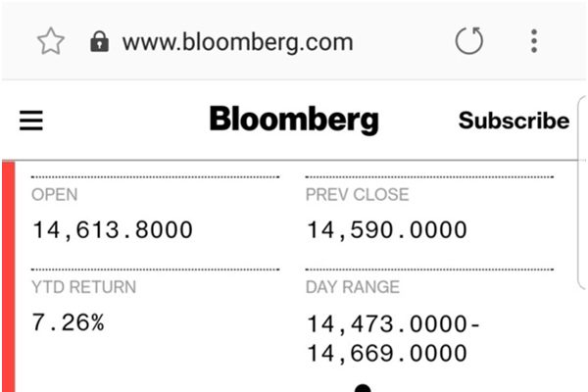Reload the Bloomberg page

point(469,41)
